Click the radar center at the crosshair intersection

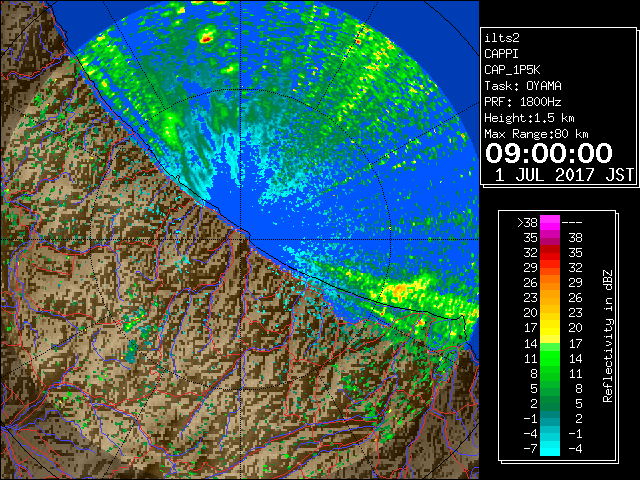[241, 239]
